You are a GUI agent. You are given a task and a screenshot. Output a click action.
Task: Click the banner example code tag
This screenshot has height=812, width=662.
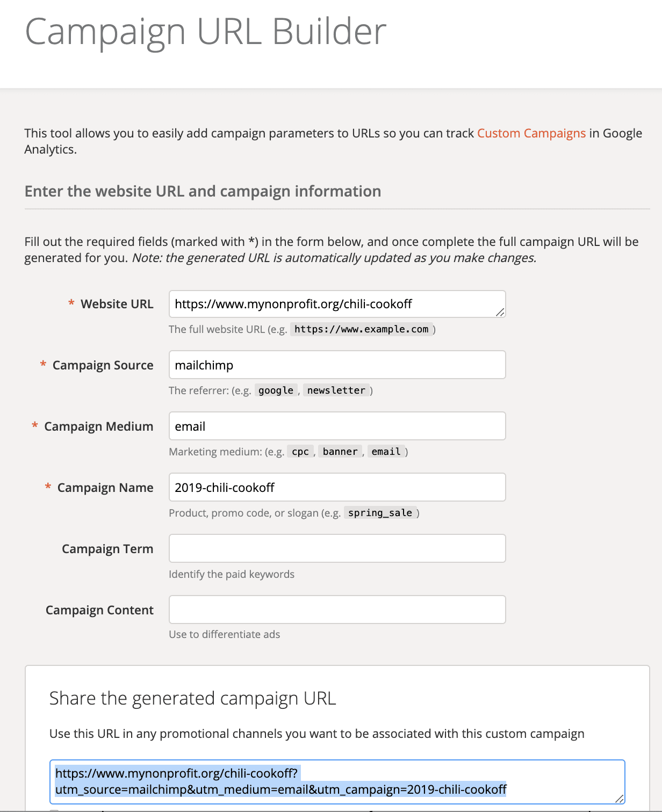click(340, 451)
